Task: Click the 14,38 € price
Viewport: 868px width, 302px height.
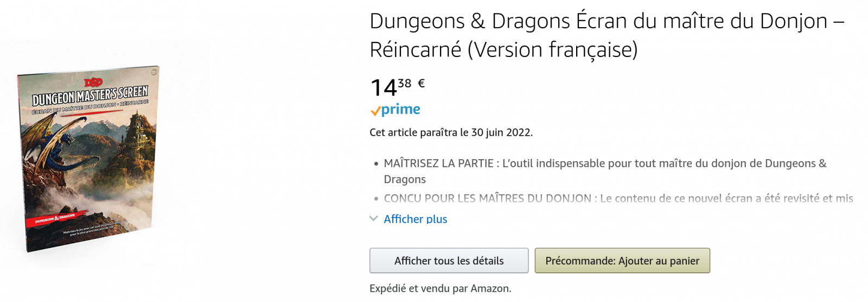Action: pos(391,87)
